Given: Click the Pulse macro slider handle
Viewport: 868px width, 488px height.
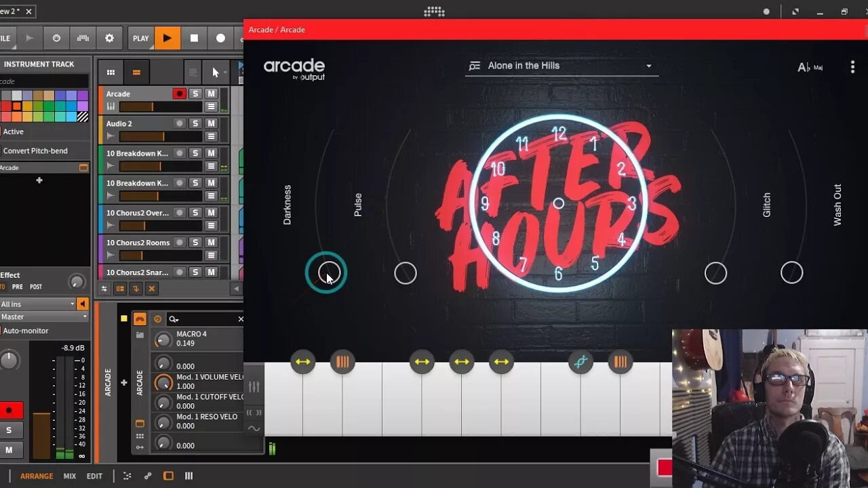Looking at the screenshot, I should (x=406, y=273).
